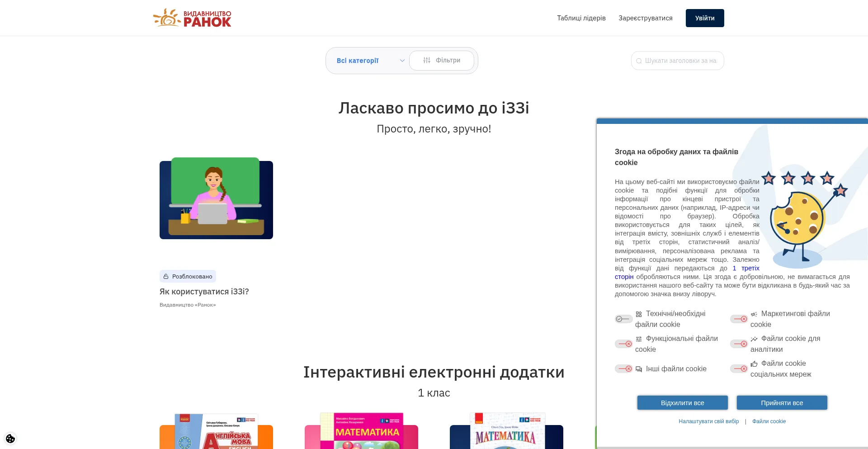Open cookie settings icon at bottom left
The width and height of the screenshot is (868, 449).
[10, 439]
